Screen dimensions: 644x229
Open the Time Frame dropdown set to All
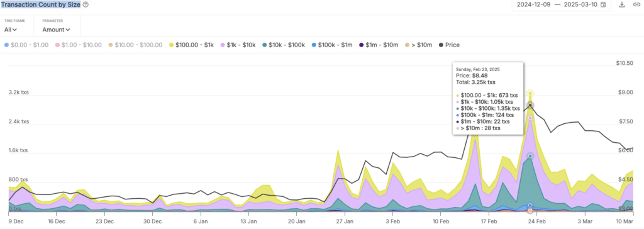point(11,30)
